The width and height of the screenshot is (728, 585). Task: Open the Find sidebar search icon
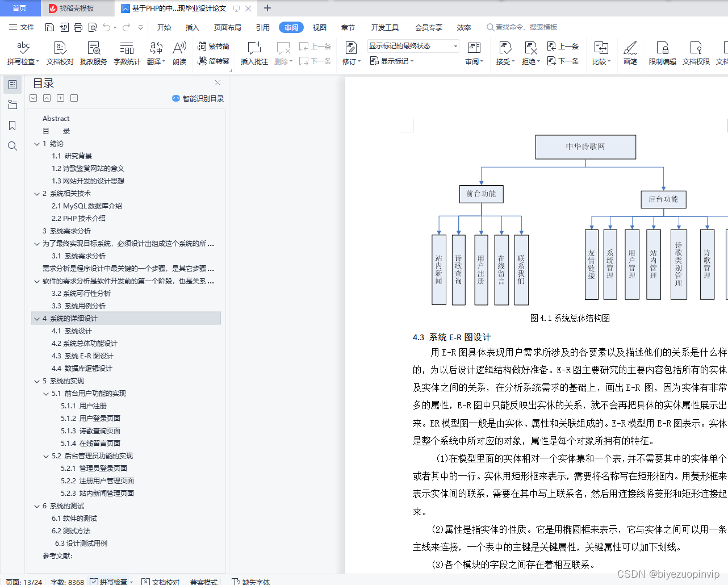pos(12,146)
